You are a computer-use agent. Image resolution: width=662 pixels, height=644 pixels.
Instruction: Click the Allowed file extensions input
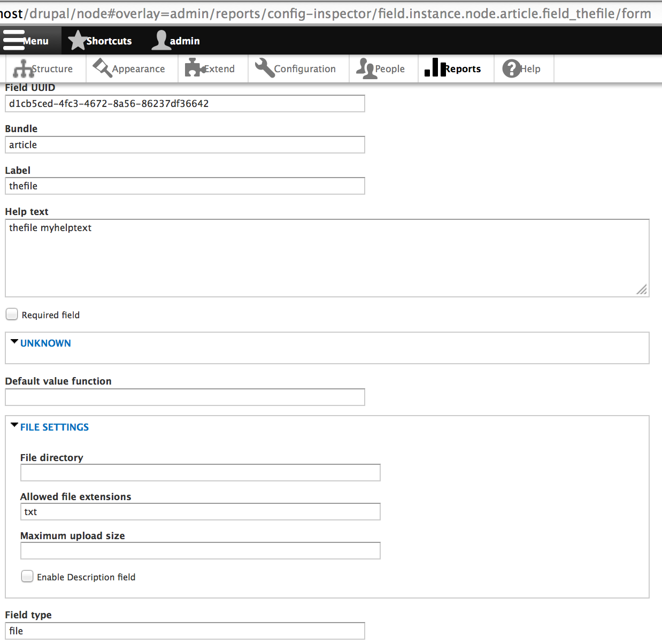point(201,512)
